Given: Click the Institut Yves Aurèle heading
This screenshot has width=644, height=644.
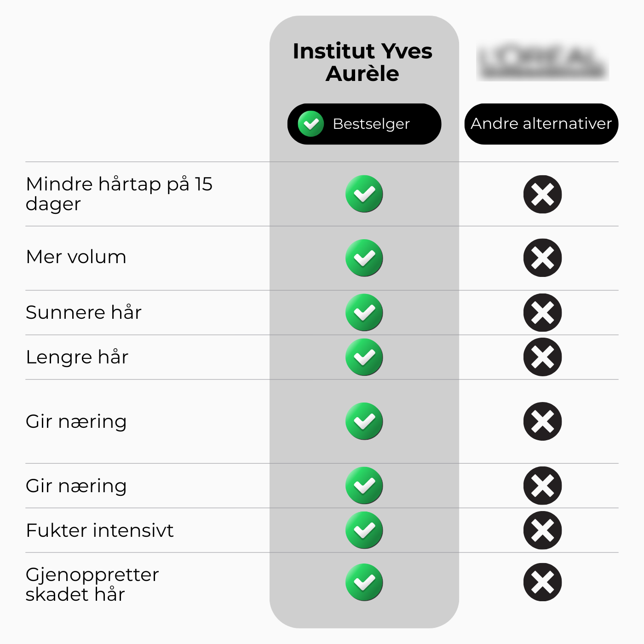Looking at the screenshot, I should pos(362,62).
